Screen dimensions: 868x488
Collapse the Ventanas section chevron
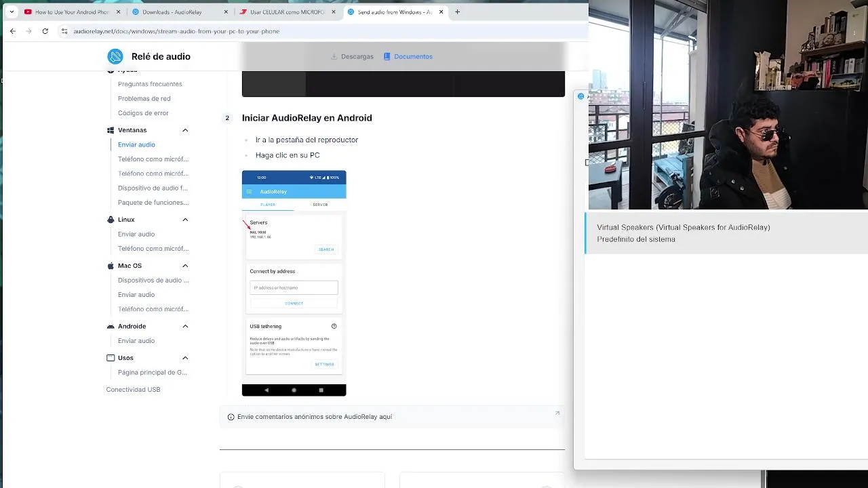coord(185,130)
